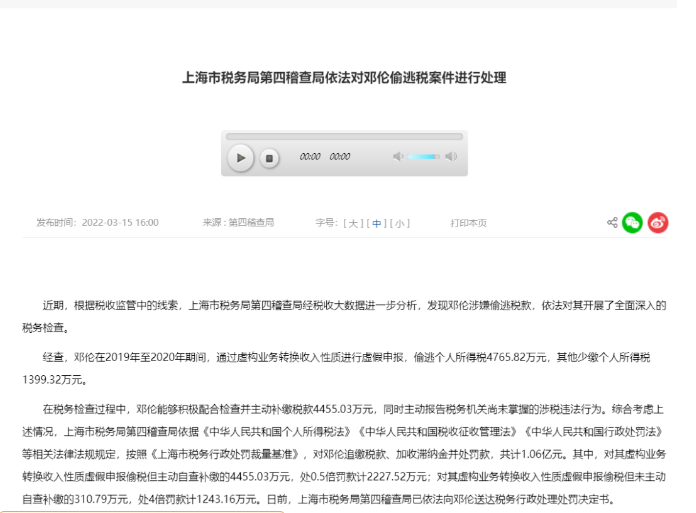Click the current time display in player
This screenshot has width=696, height=513.
tap(310, 157)
